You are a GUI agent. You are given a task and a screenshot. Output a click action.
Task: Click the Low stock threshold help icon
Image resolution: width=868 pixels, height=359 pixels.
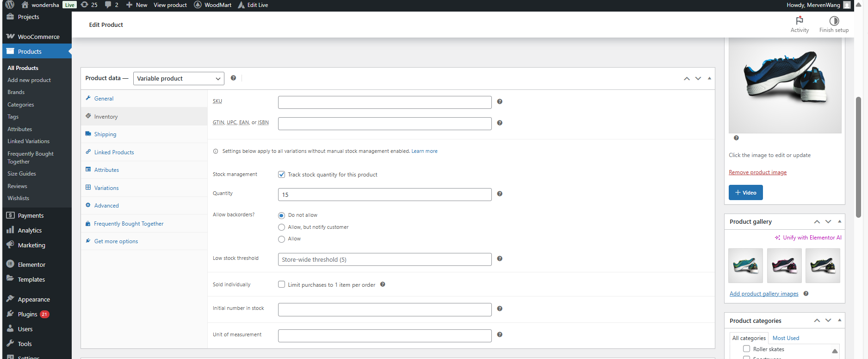[x=500, y=258]
